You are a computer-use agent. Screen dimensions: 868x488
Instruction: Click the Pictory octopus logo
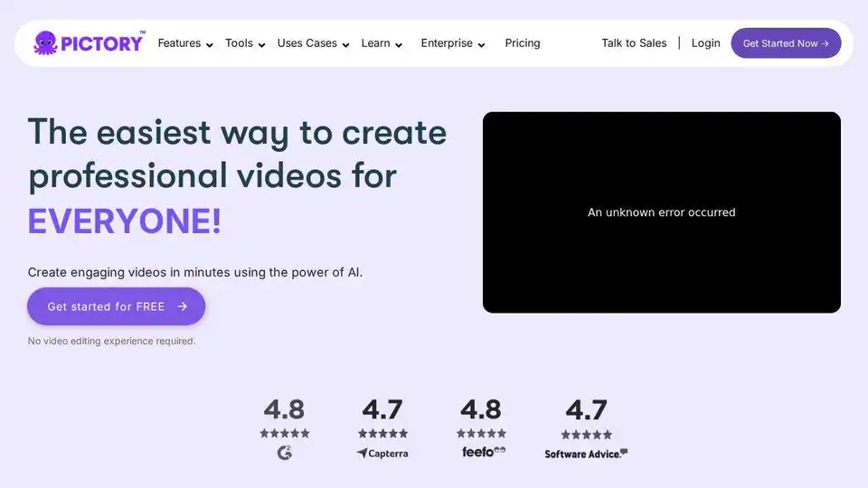tap(90, 42)
